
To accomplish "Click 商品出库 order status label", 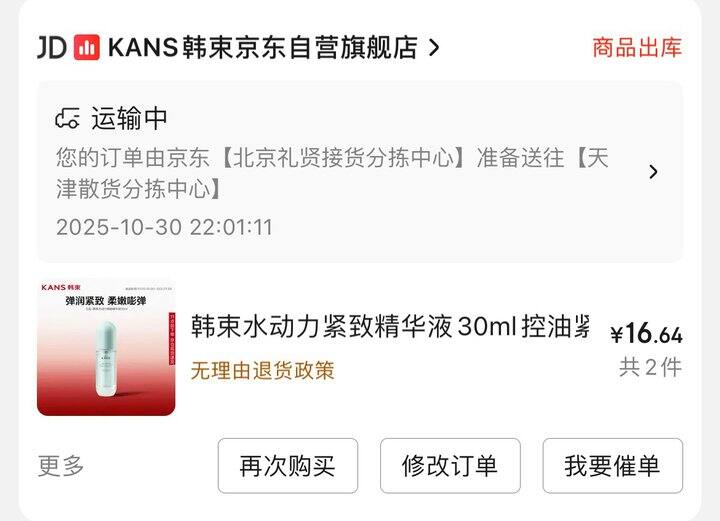I will (x=637, y=48).
